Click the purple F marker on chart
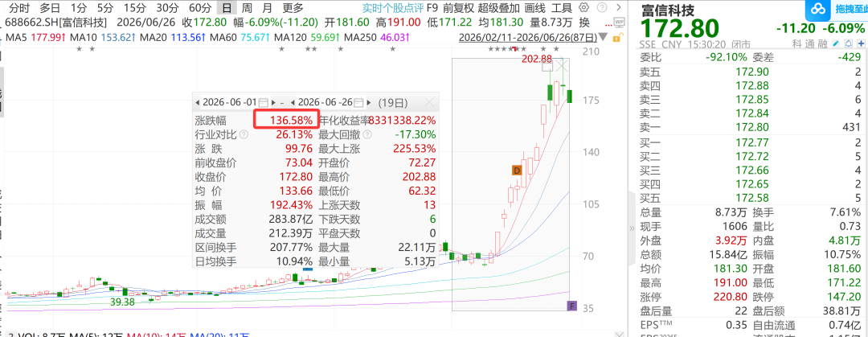 572,306
